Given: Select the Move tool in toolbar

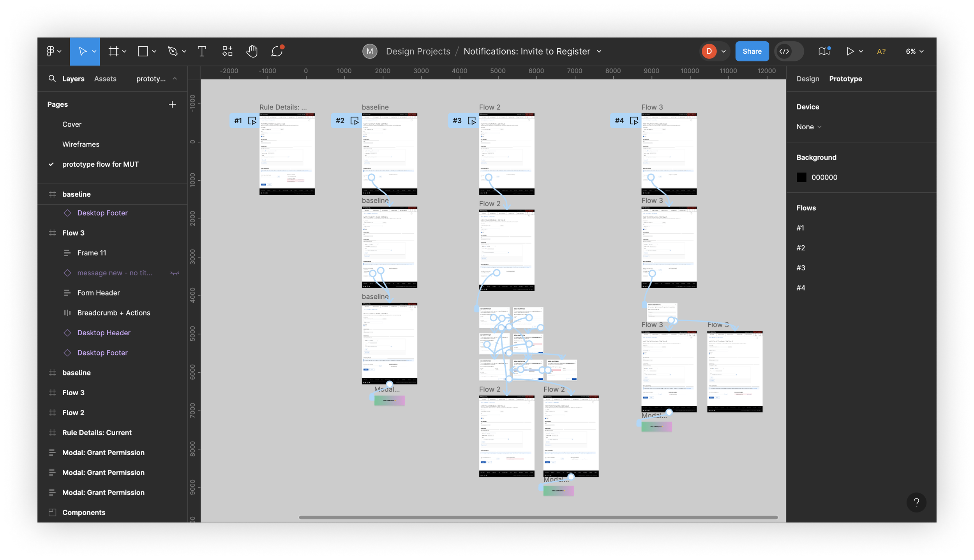Looking at the screenshot, I should click(x=82, y=51).
